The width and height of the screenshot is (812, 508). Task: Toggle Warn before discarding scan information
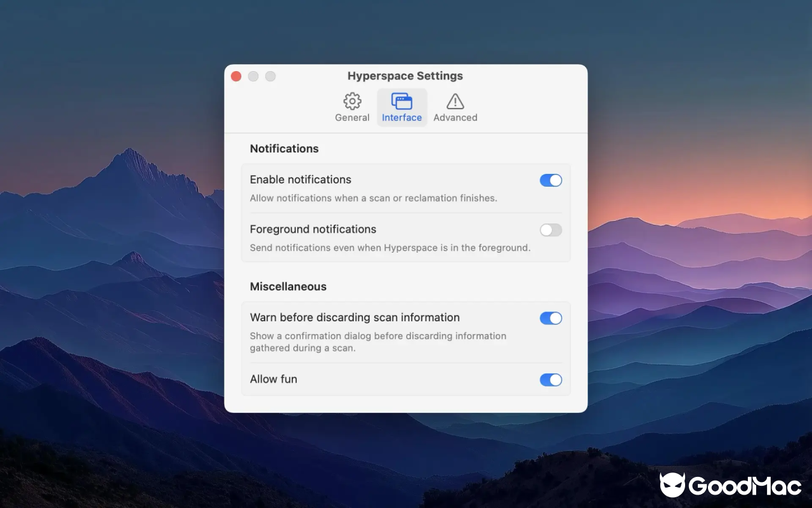pos(551,318)
